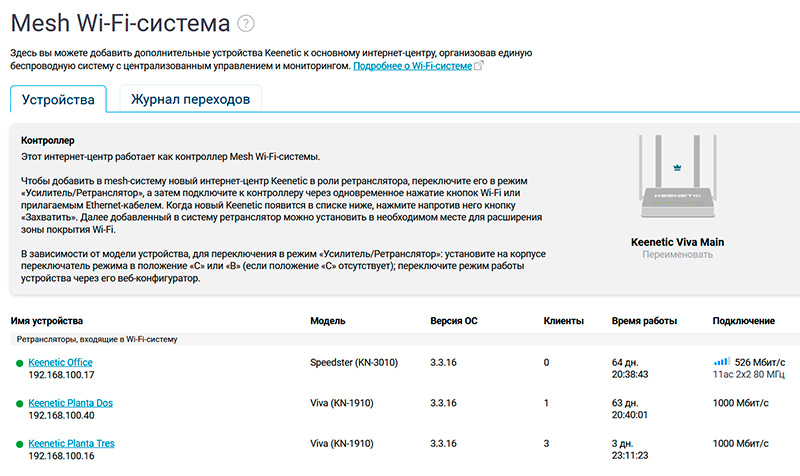Image resolution: width=800 pixels, height=476 pixels.
Task: Sort by Модель column header
Action: pyautogui.click(x=328, y=321)
